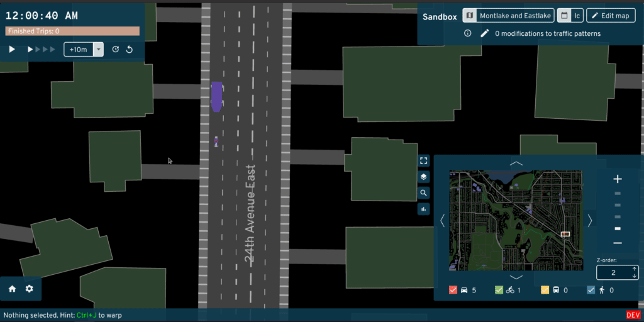The image size is (644, 322).
Task: Click the car count icon in legend
Action: click(465, 291)
